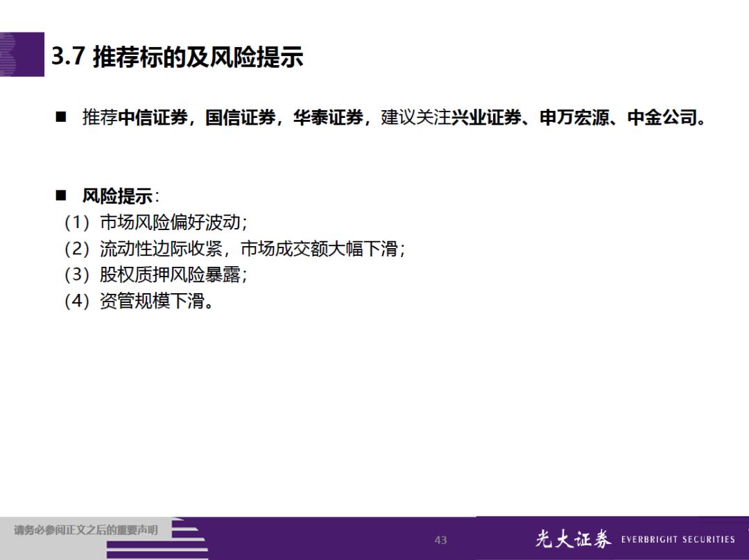Screen dimensions: 749x560
Task: Select the bold text '华泰证券'
Action: coord(329,117)
